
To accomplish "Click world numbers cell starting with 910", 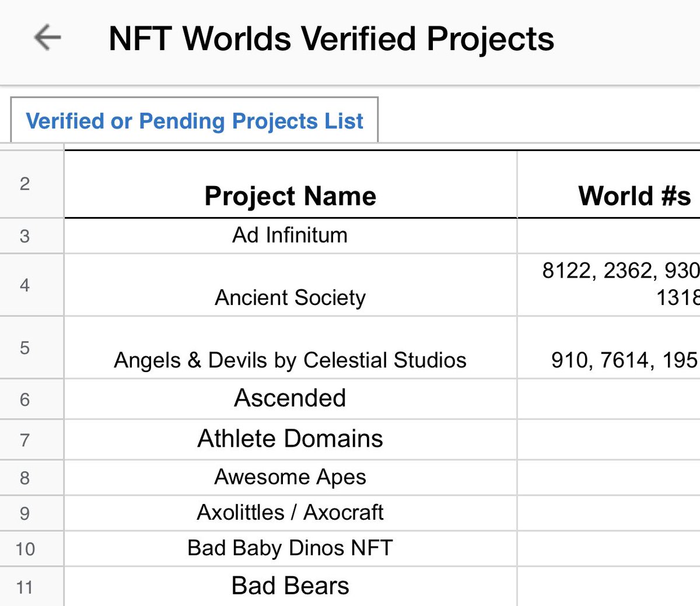I will click(623, 359).
